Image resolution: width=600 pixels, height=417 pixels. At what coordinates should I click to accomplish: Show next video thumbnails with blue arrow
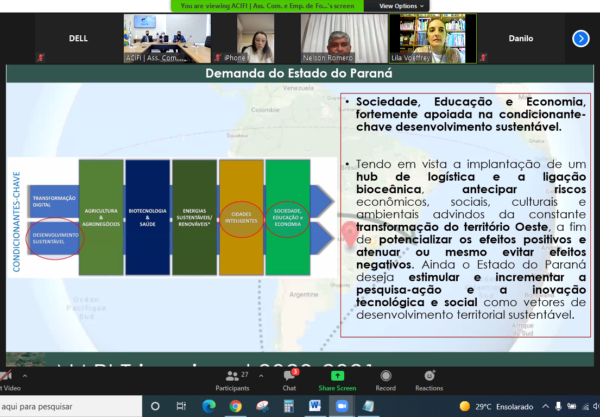click(x=580, y=38)
